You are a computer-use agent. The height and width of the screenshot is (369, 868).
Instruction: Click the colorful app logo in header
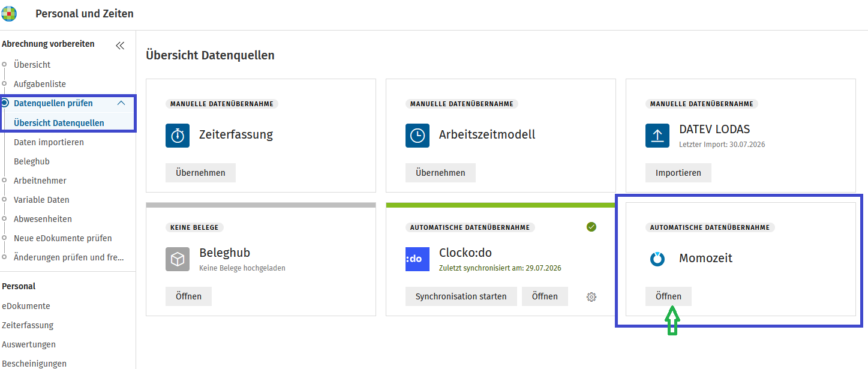point(10,13)
